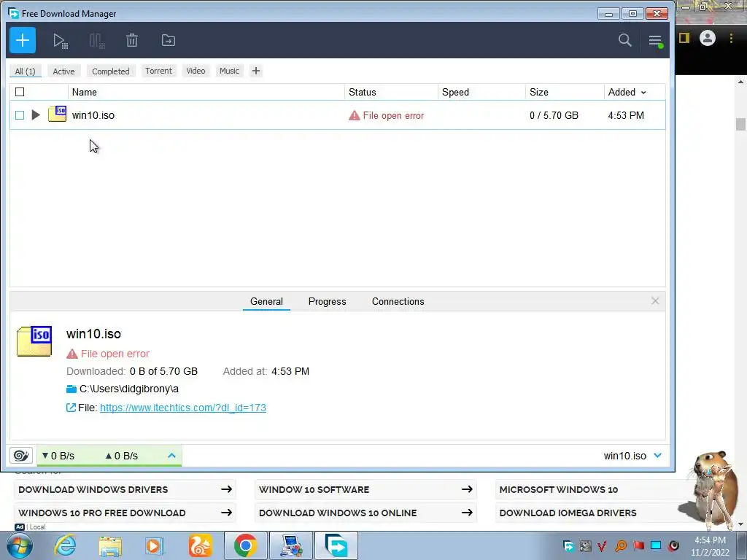Open the search magnifier icon
The image size is (747, 560).
click(x=624, y=41)
